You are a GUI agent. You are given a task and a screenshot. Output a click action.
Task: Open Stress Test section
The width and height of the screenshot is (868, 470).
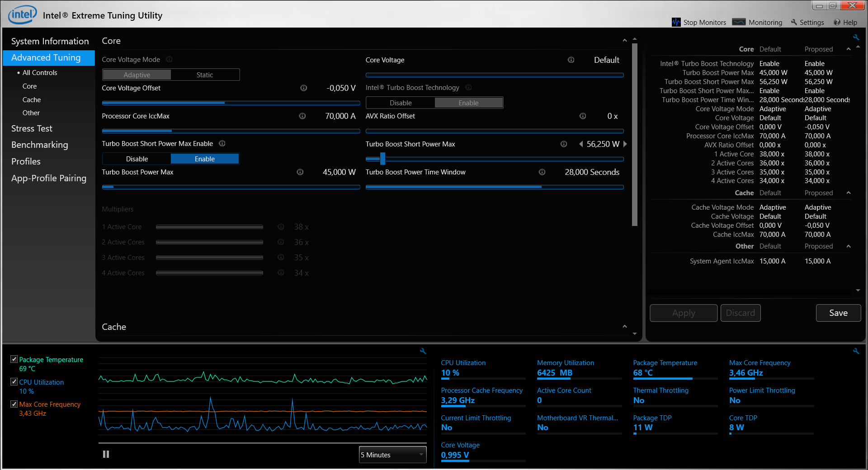point(32,128)
